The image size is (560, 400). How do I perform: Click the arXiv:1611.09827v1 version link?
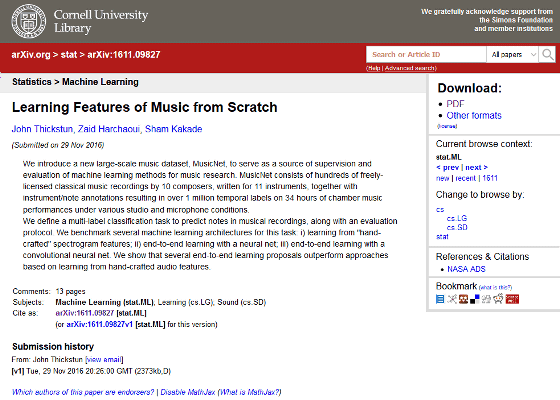tap(99, 324)
